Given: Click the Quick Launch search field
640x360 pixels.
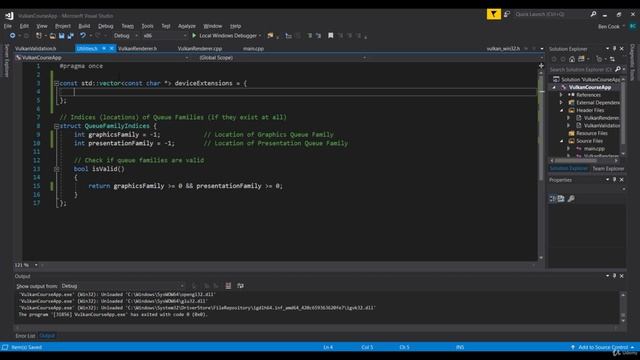Looking at the screenshot, I should [x=551, y=14].
